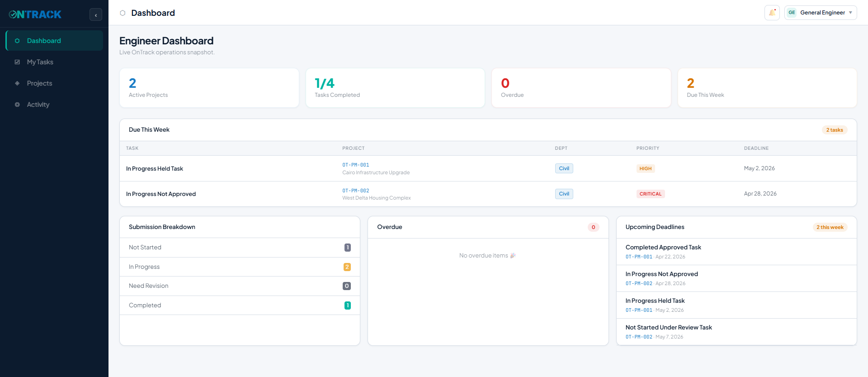The width and height of the screenshot is (868, 377).
Task: Click the green Completed count badge
Action: [348, 305]
